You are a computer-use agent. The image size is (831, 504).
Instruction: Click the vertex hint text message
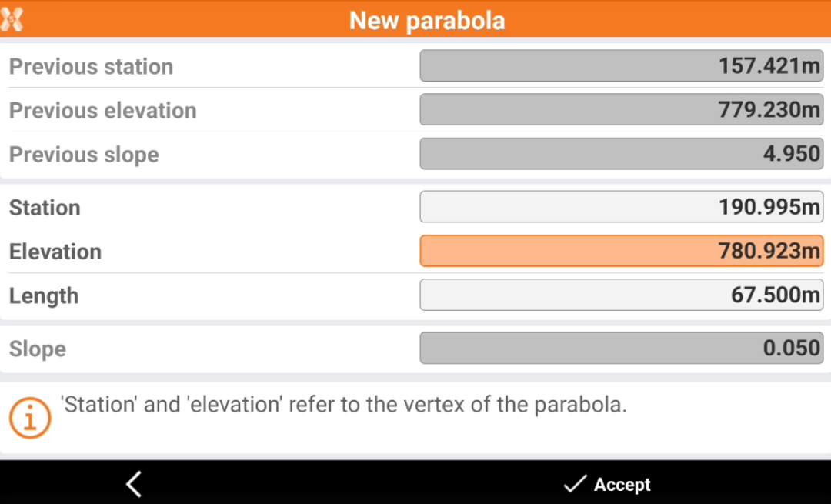(344, 405)
